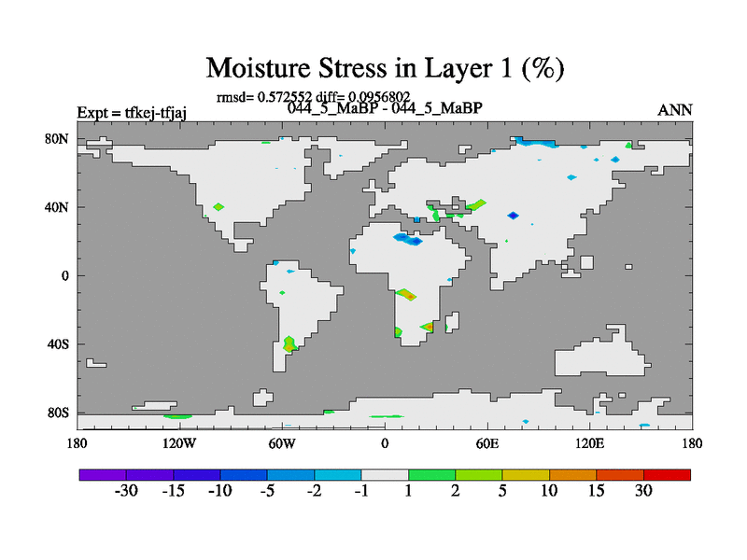Click the blue anomaly patch in northern Africa
The height and width of the screenshot is (560, 747).
(408, 239)
